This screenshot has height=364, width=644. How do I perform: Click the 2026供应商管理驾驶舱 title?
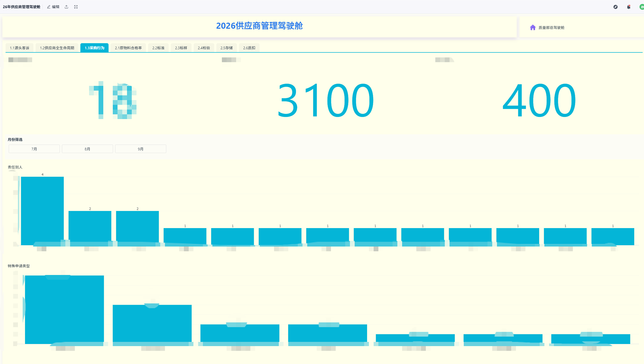(259, 26)
